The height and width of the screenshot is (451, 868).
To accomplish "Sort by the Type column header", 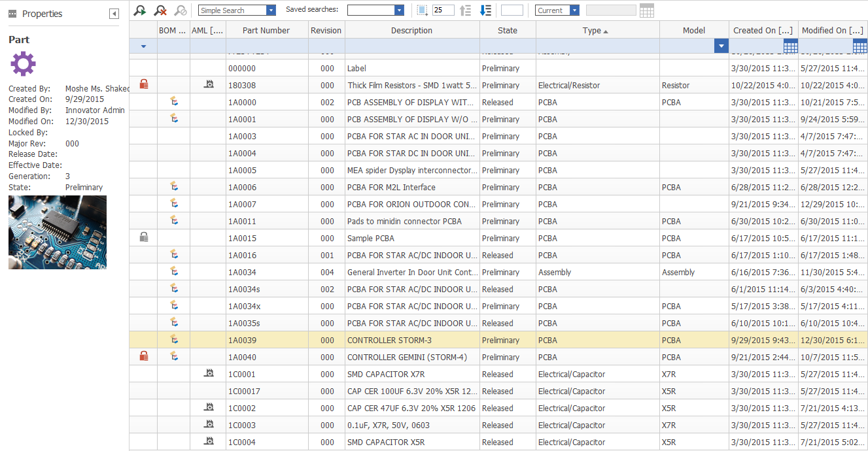I will point(598,30).
